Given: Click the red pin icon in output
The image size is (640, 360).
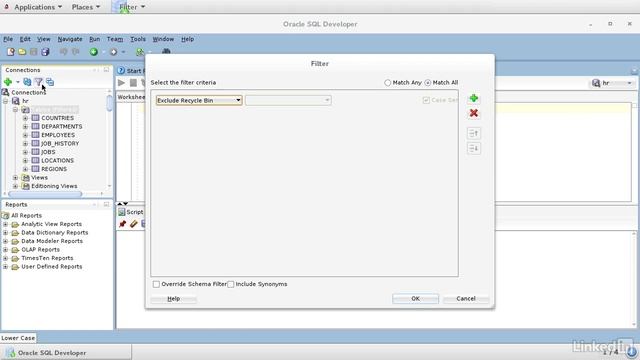Looking at the screenshot, I should pos(122,224).
